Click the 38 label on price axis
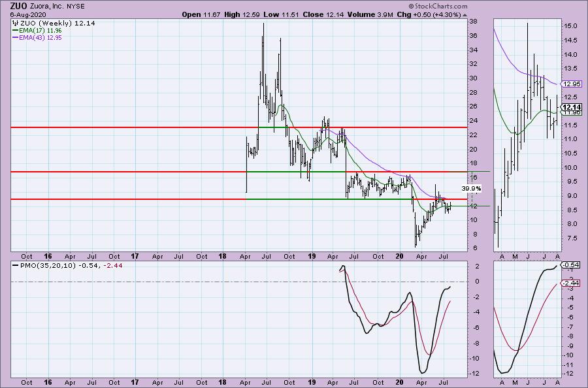588x388 pixels. [x=473, y=22]
